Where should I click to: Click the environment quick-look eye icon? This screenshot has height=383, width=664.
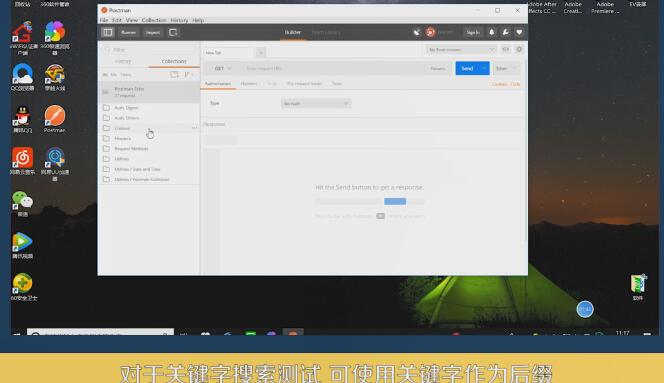506,50
